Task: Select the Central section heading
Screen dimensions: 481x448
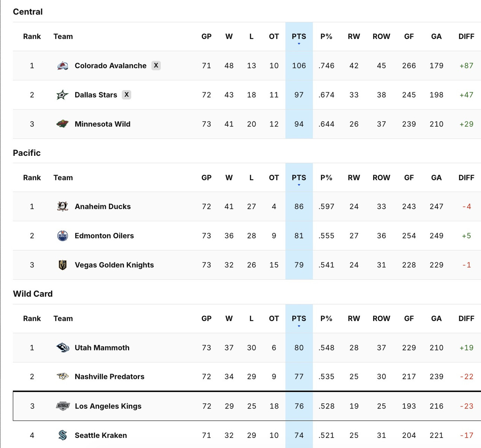Action: tap(27, 12)
